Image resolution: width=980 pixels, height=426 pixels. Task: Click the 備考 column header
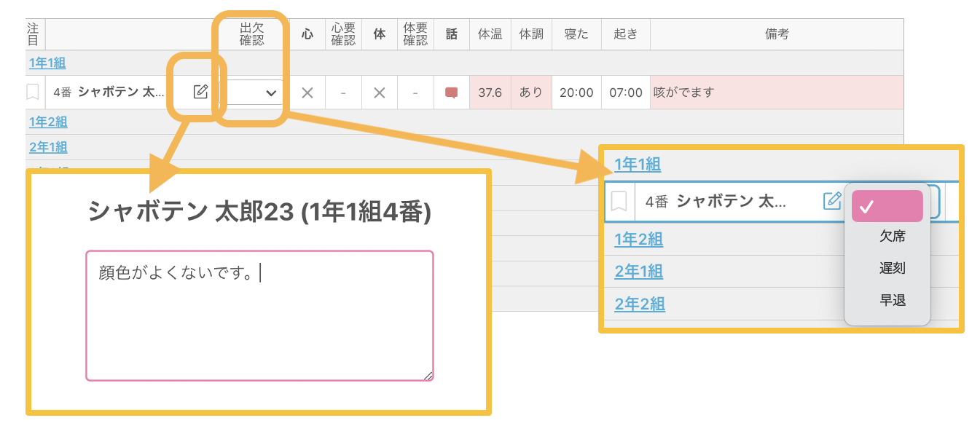pyautogui.click(x=777, y=34)
